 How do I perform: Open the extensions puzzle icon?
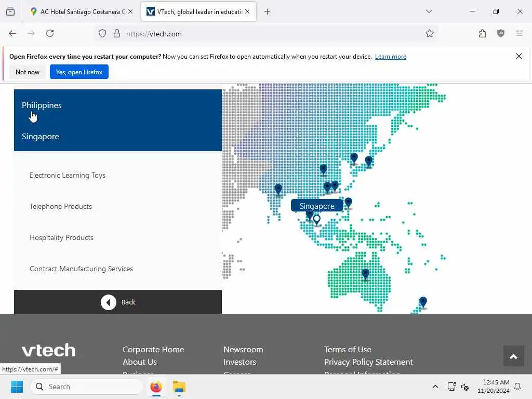click(x=482, y=34)
